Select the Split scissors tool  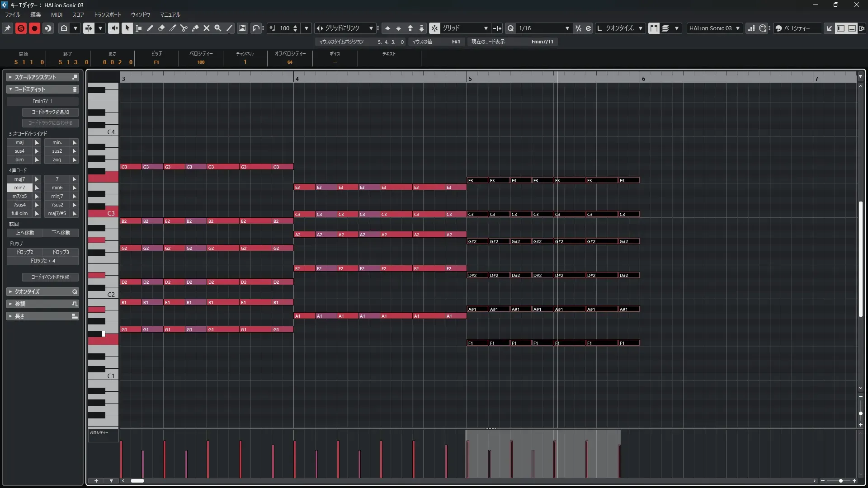(184, 28)
